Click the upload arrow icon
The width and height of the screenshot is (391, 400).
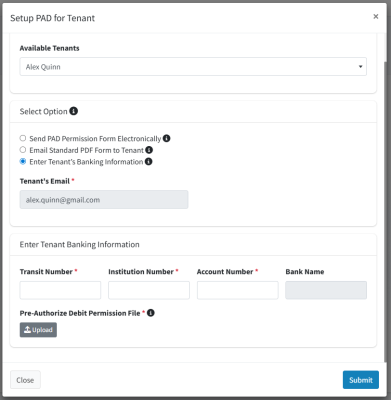coord(28,330)
